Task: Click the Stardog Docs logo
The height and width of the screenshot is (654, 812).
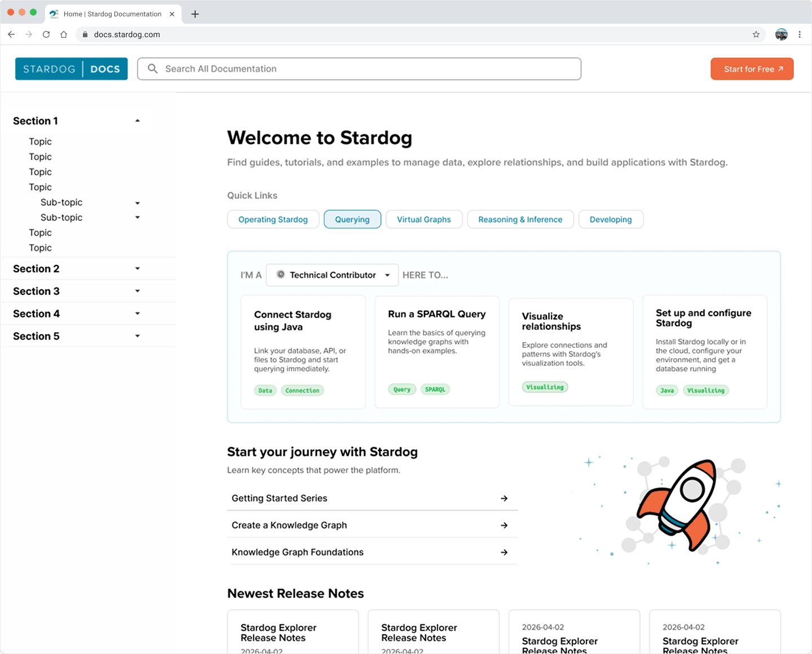Action: coord(72,69)
